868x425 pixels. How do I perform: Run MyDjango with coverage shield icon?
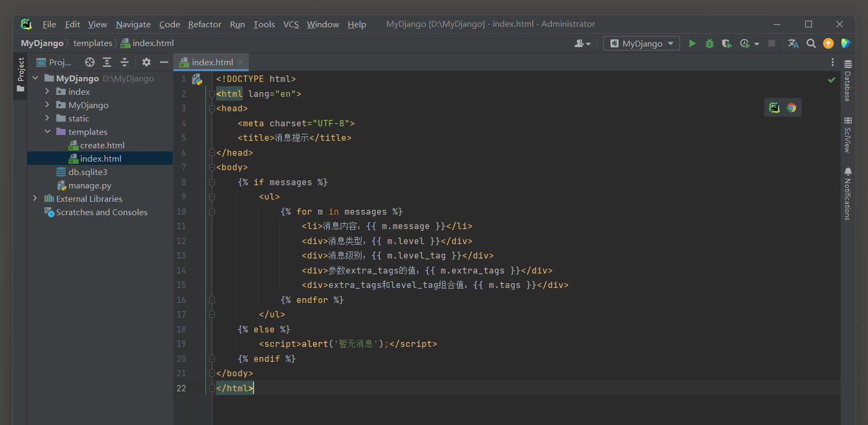click(726, 43)
